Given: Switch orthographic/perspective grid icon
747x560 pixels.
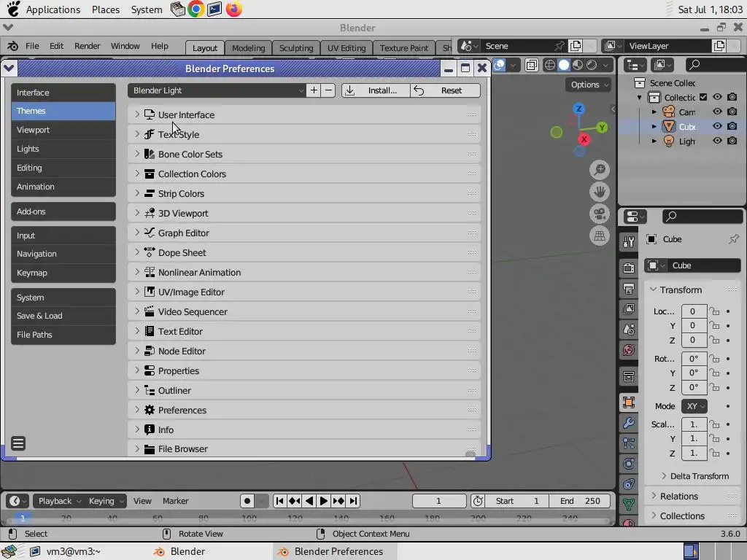Looking at the screenshot, I should point(600,236).
